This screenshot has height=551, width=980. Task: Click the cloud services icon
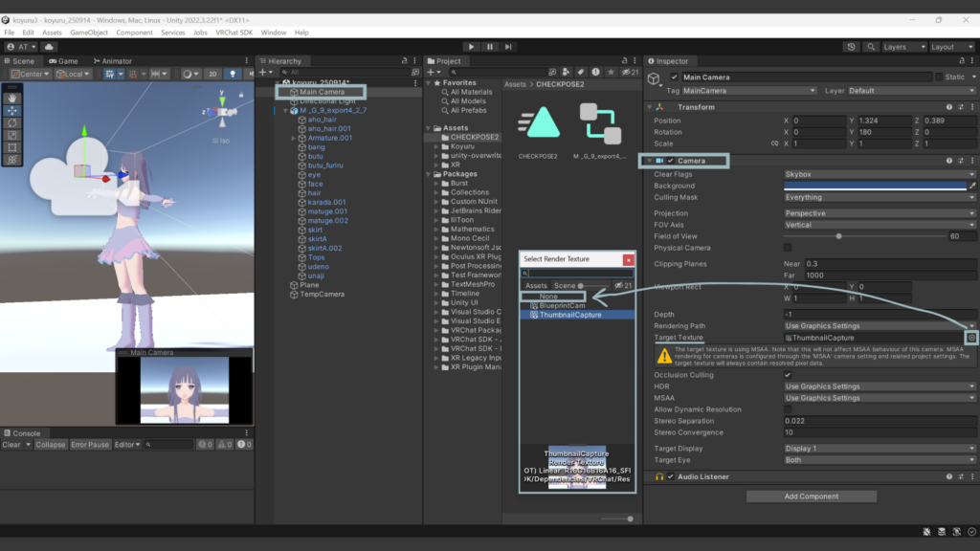click(48, 46)
